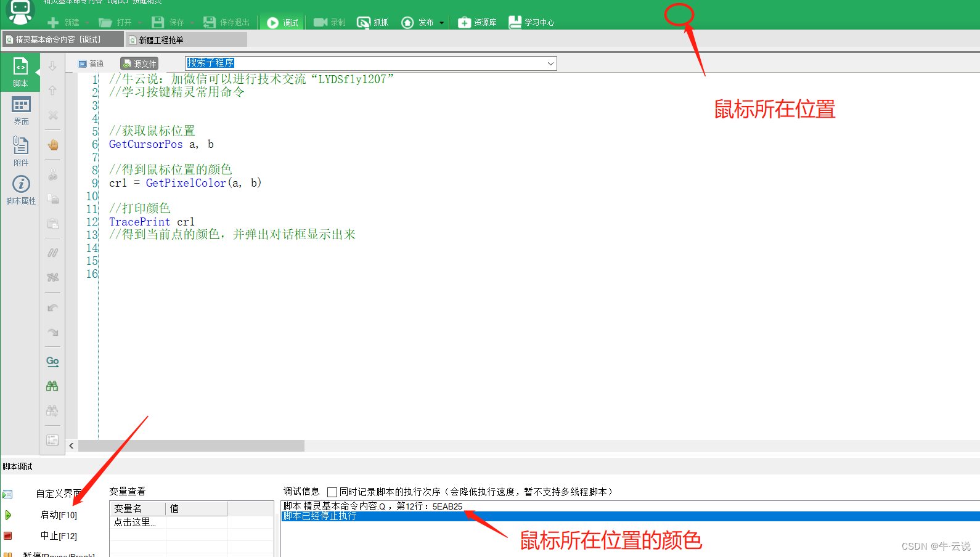Screen dimensions: 980x557
Task: Click the 发布 publish button
Action: click(x=418, y=23)
